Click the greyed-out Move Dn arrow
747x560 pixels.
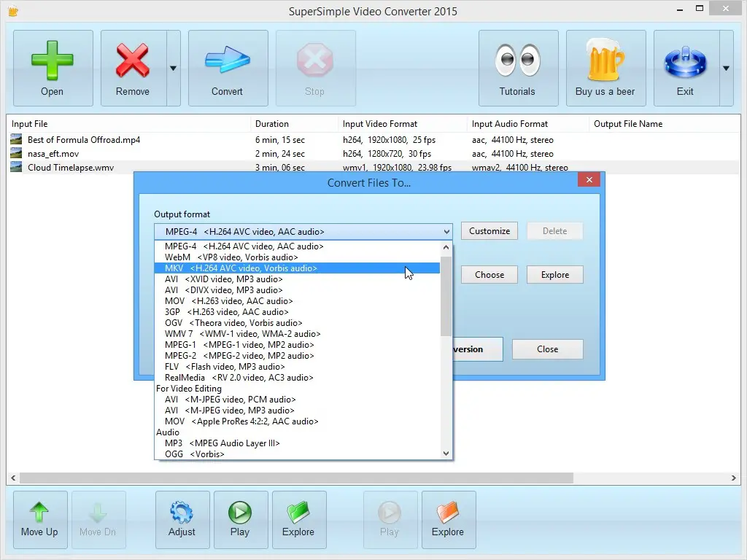pyautogui.click(x=98, y=520)
